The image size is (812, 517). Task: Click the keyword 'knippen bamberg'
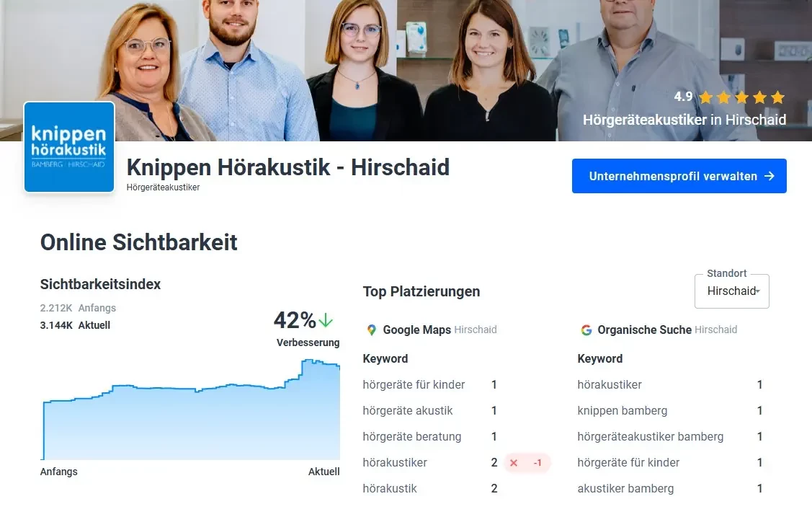pyautogui.click(x=622, y=411)
